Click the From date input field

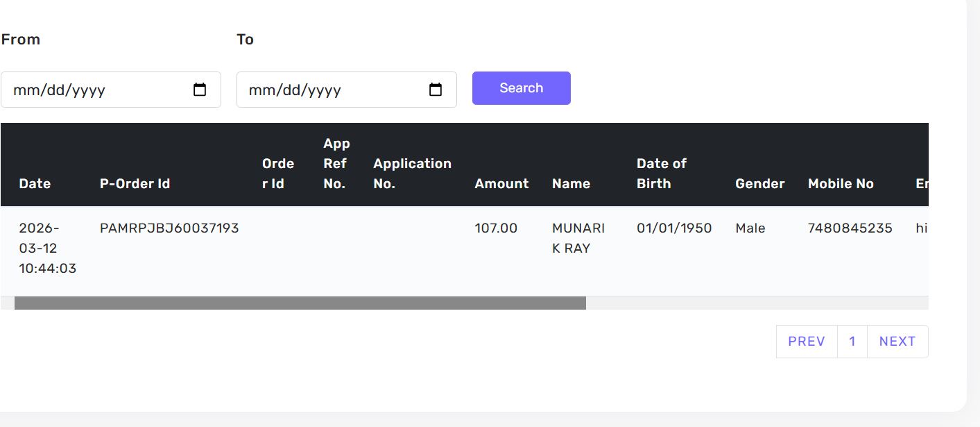97,90
